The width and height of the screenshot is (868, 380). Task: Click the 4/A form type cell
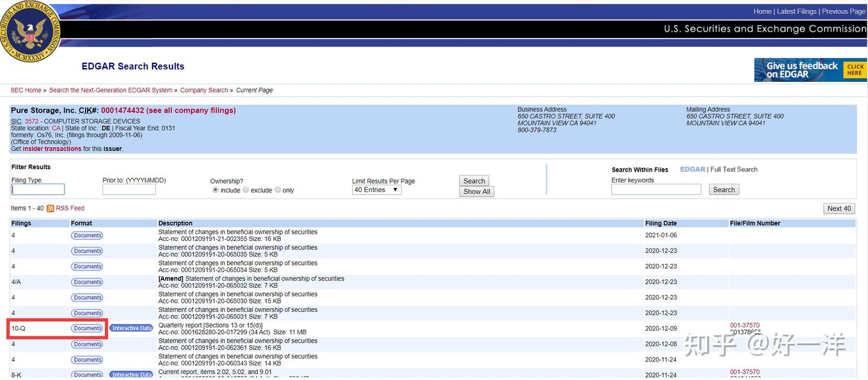tap(16, 282)
